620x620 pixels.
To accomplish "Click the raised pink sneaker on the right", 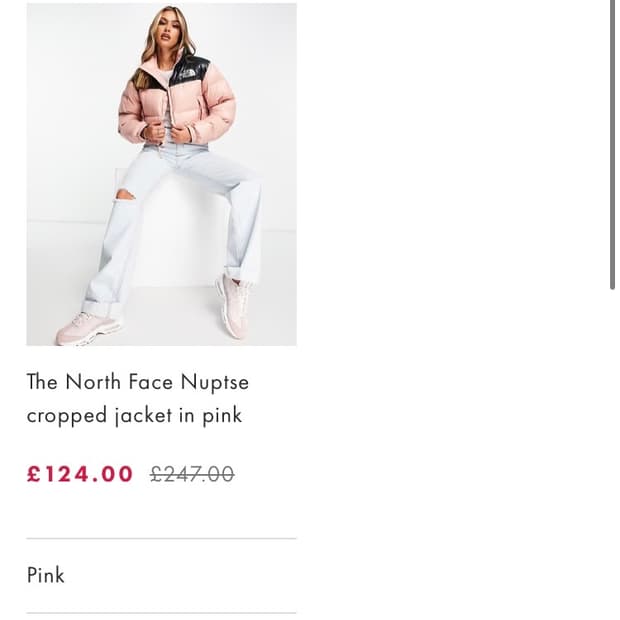I will pos(234,305).
